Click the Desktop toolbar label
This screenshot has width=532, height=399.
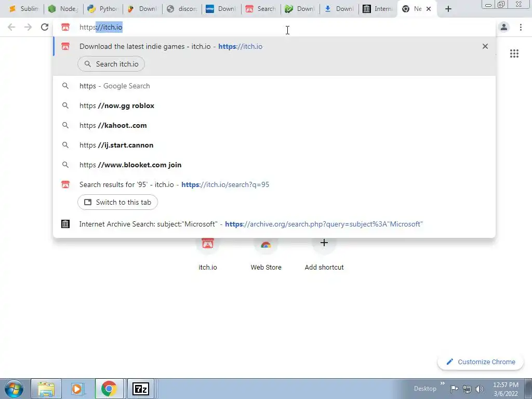tap(425, 389)
